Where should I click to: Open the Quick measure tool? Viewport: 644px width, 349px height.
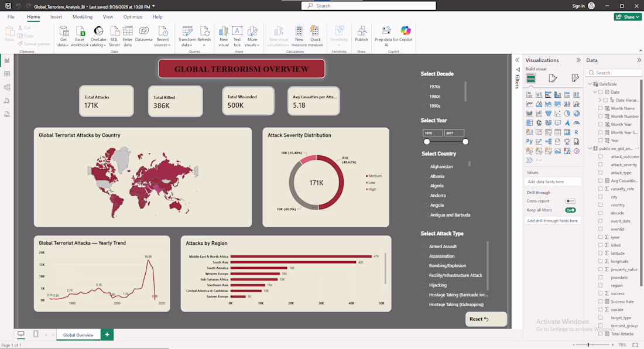(x=316, y=36)
